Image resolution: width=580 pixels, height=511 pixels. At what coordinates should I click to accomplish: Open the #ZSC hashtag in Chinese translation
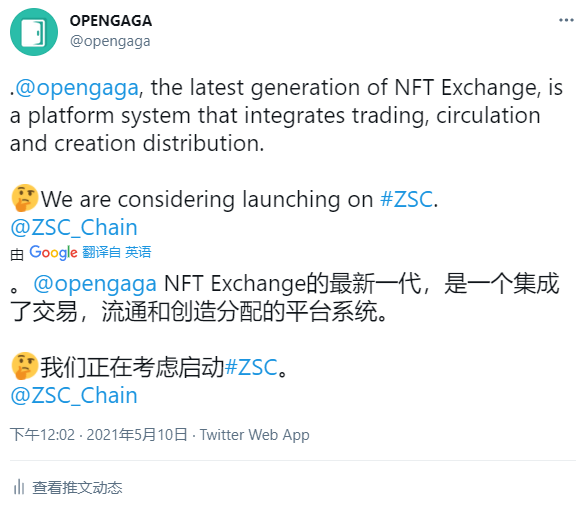pyautogui.click(x=251, y=367)
